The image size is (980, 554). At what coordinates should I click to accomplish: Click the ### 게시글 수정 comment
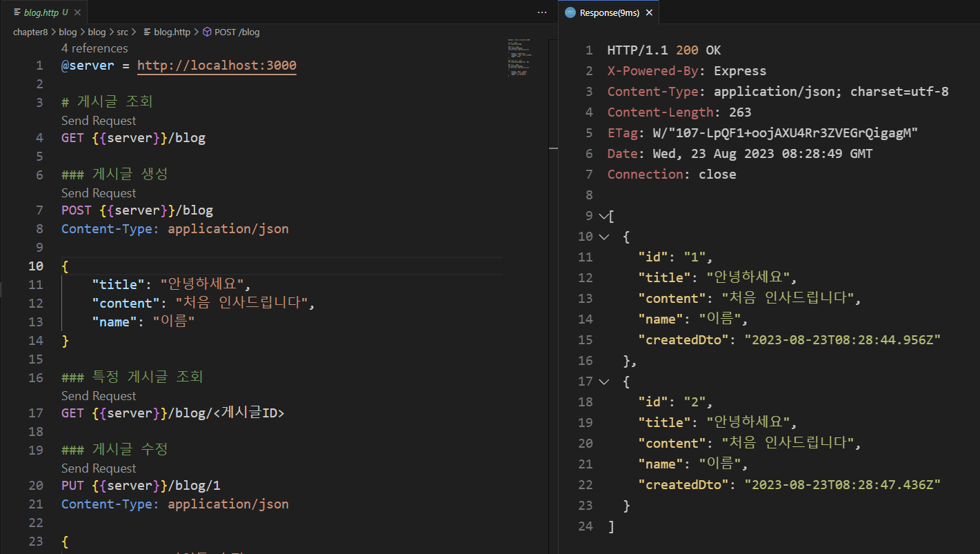(x=114, y=450)
